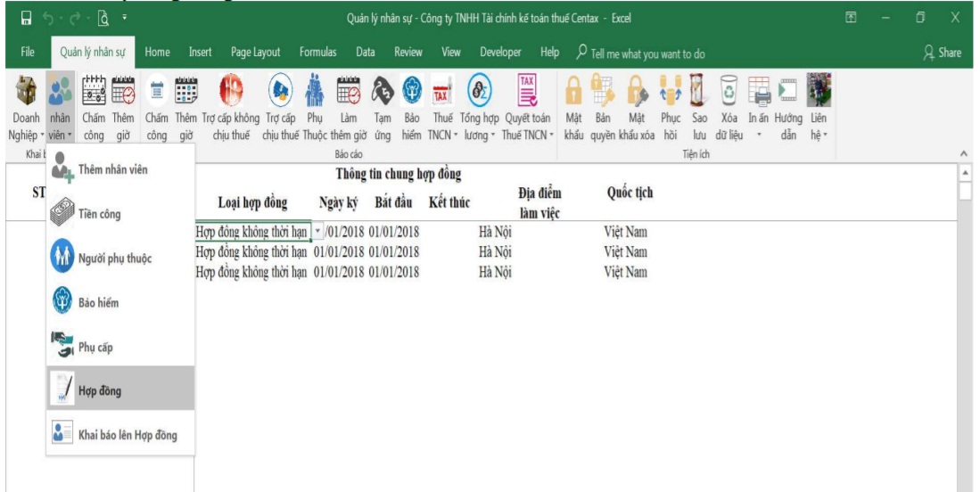Click the Xóa dữ liệu recycle icon
The height and width of the screenshot is (492, 980).
[x=729, y=96]
